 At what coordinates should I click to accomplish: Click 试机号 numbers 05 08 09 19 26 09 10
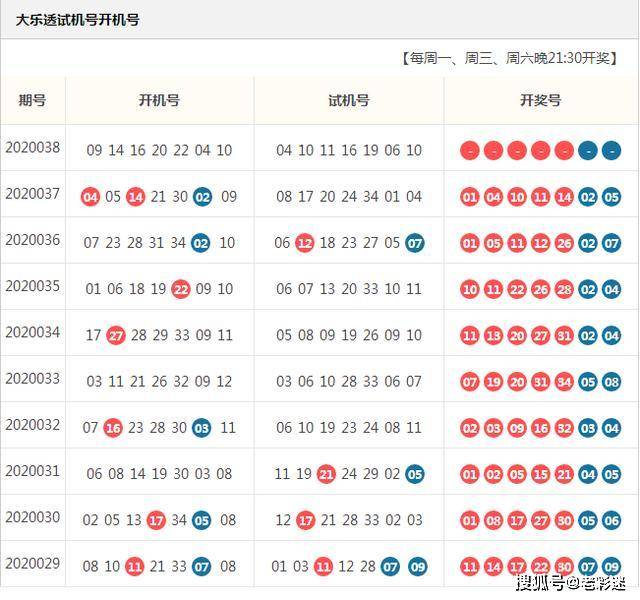(349, 336)
